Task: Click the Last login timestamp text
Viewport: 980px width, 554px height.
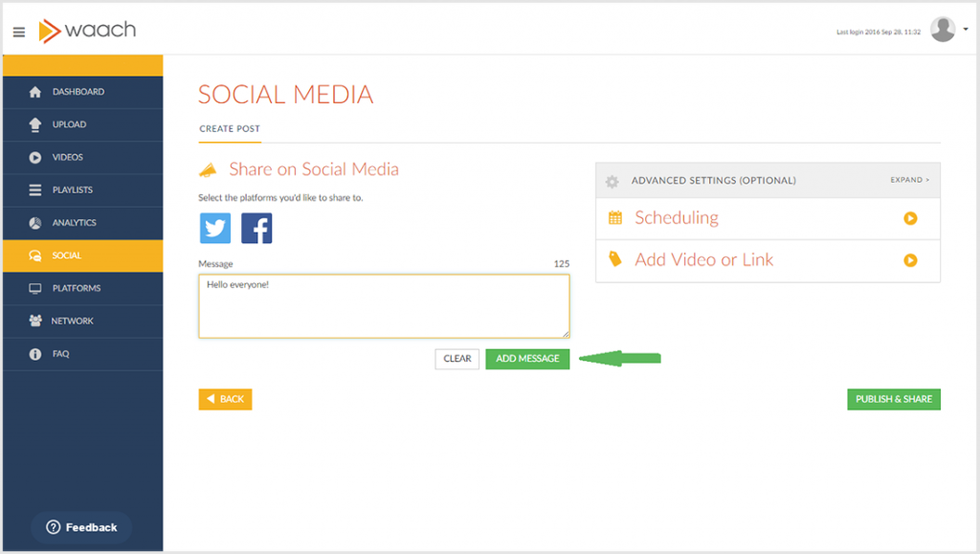Action: coord(879,32)
